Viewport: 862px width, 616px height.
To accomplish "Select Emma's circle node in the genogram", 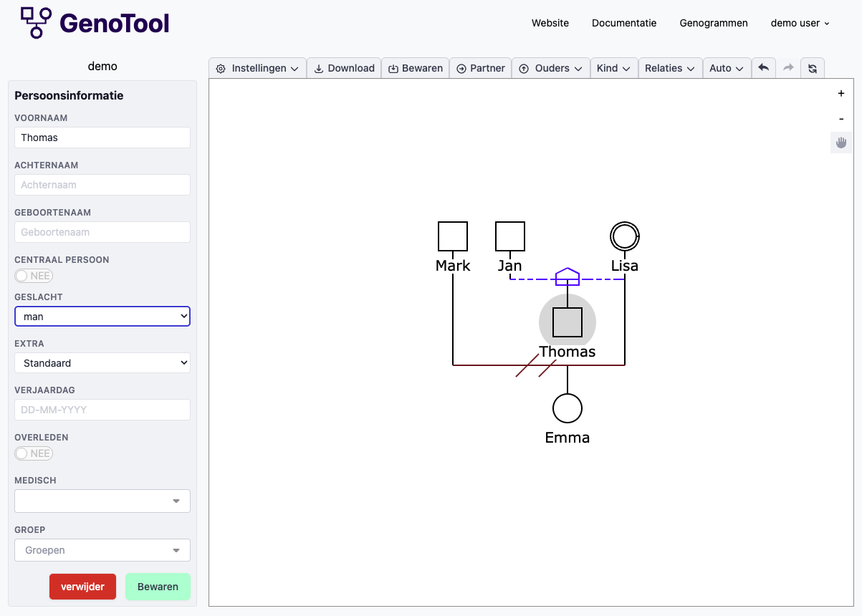I will point(568,408).
